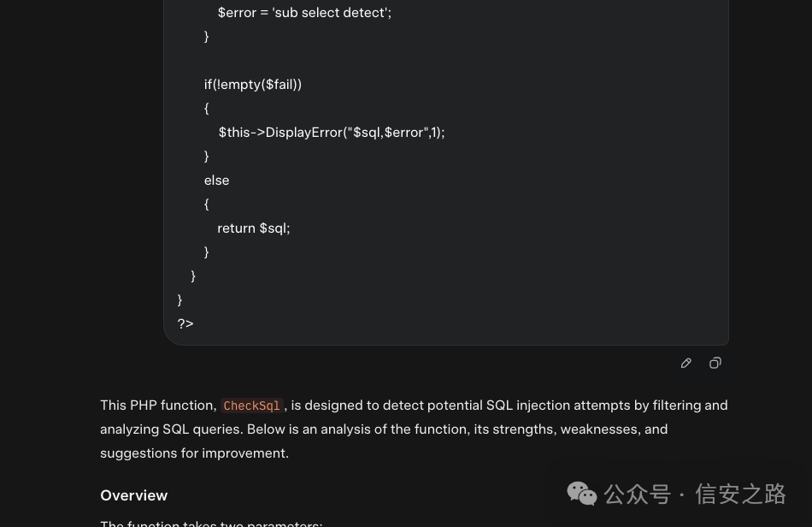Click the PHP closing tag ?>
The height and width of the screenshot is (527, 812).
point(185,323)
